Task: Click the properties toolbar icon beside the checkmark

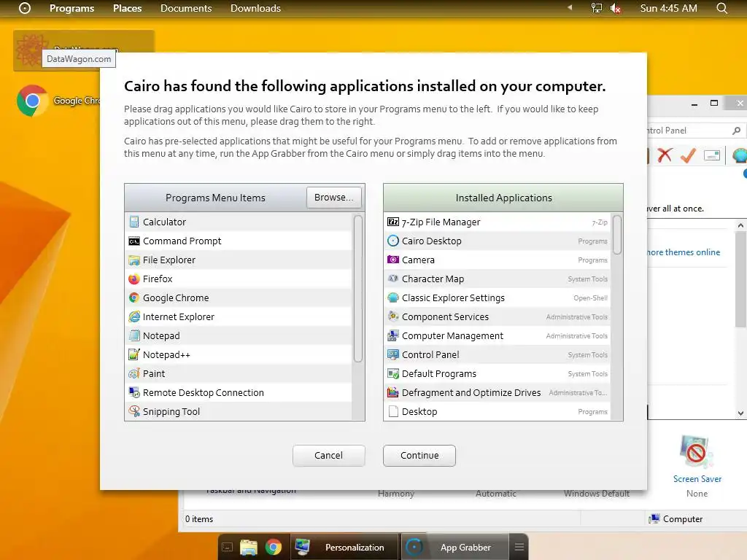Action: 712,155
